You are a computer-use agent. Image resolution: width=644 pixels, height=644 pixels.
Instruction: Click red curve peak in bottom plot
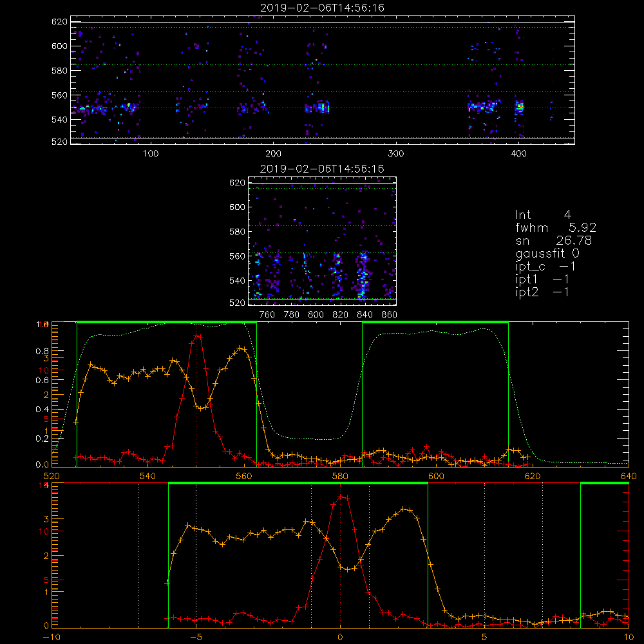tap(341, 497)
